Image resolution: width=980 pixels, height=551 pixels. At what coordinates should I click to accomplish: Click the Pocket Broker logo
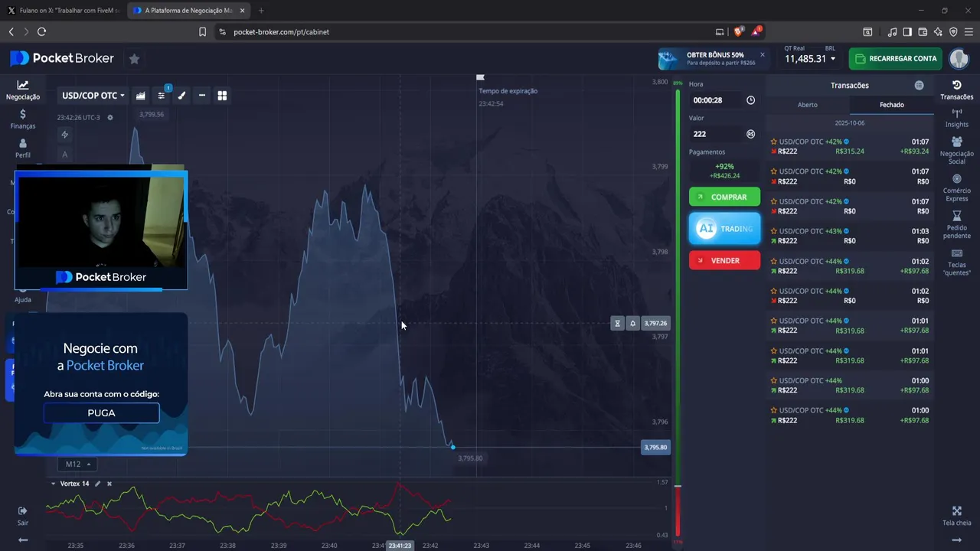coord(62,59)
